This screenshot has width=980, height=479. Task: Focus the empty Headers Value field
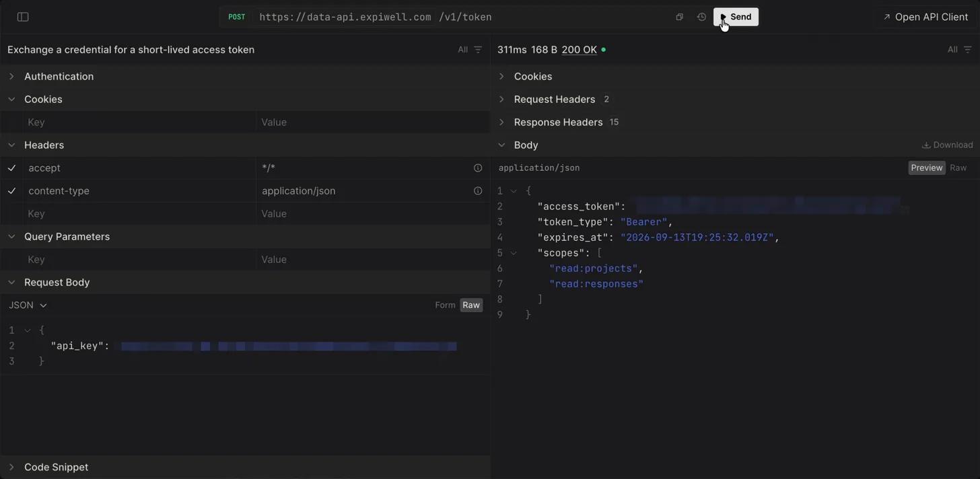[372, 214]
